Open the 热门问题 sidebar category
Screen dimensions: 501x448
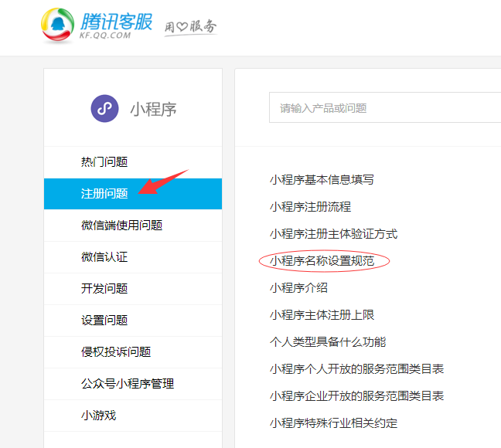[133, 162]
